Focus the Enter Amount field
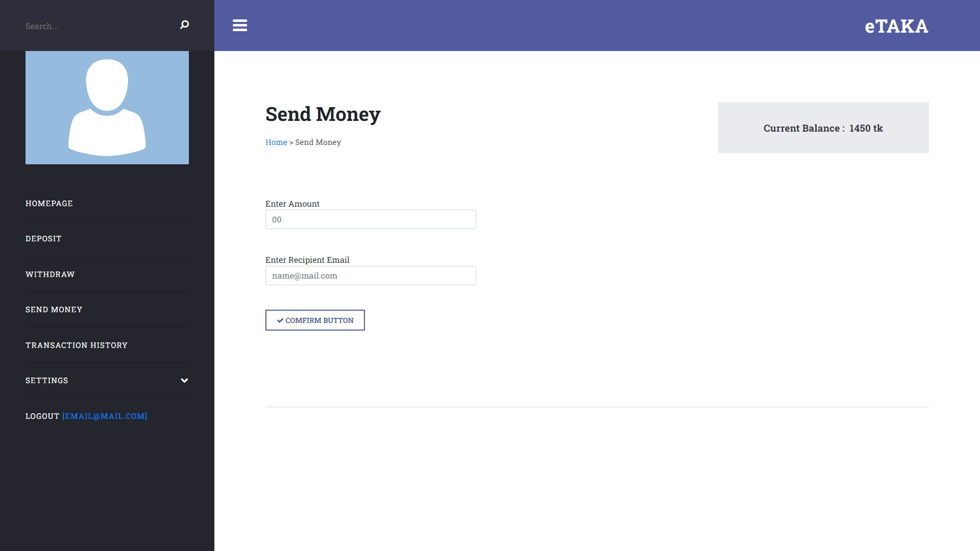 point(371,219)
